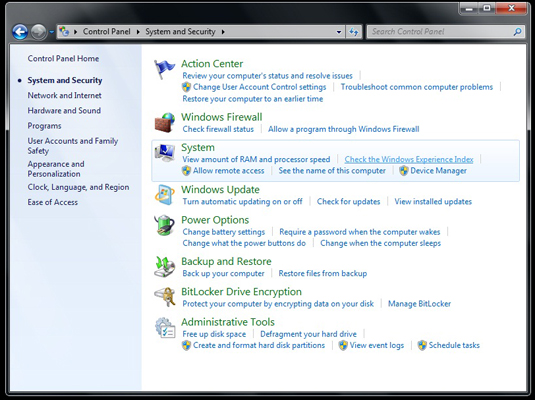Open Appearance and Personalization category
This screenshot has height=400, width=535.
(x=56, y=169)
